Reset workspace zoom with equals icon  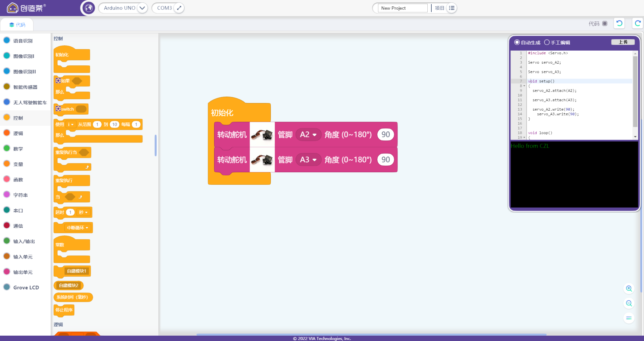pos(629,318)
